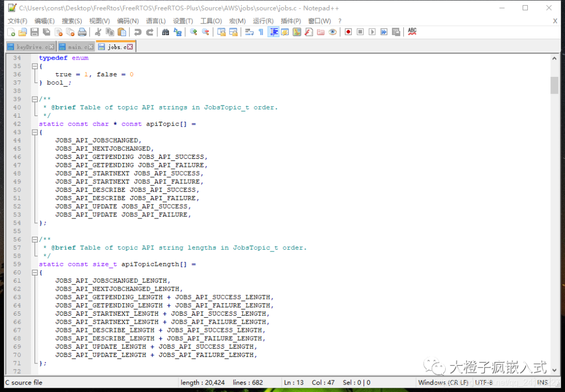Screen dimensions: 565x392
Task: Click the Windows (CR LF) status field
Action: (x=443, y=383)
